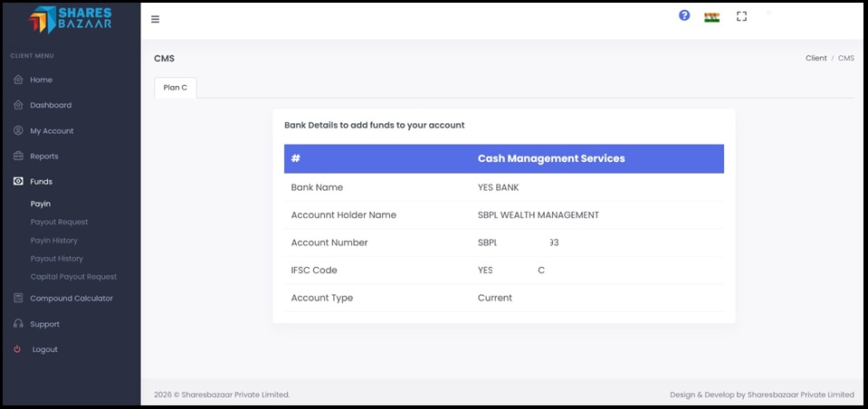
Task: Click the Account Number label
Action: click(x=329, y=243)
